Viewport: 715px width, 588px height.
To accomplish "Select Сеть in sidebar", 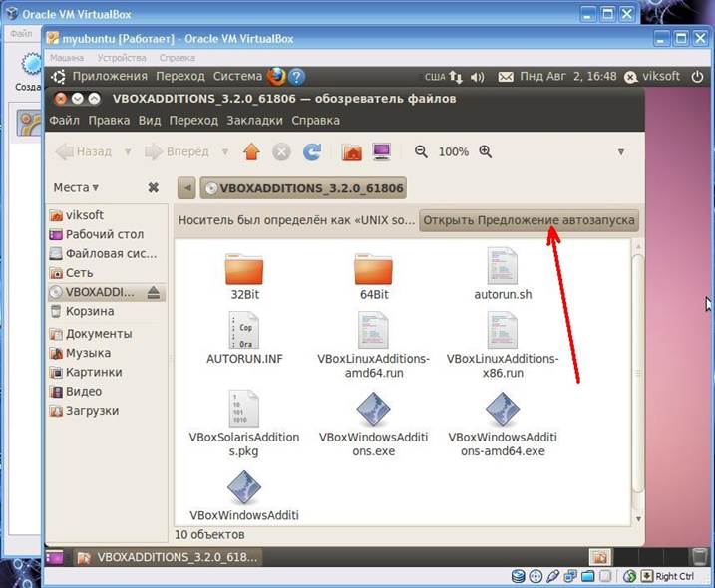I will pyautogui.click(x=107, y=273).
